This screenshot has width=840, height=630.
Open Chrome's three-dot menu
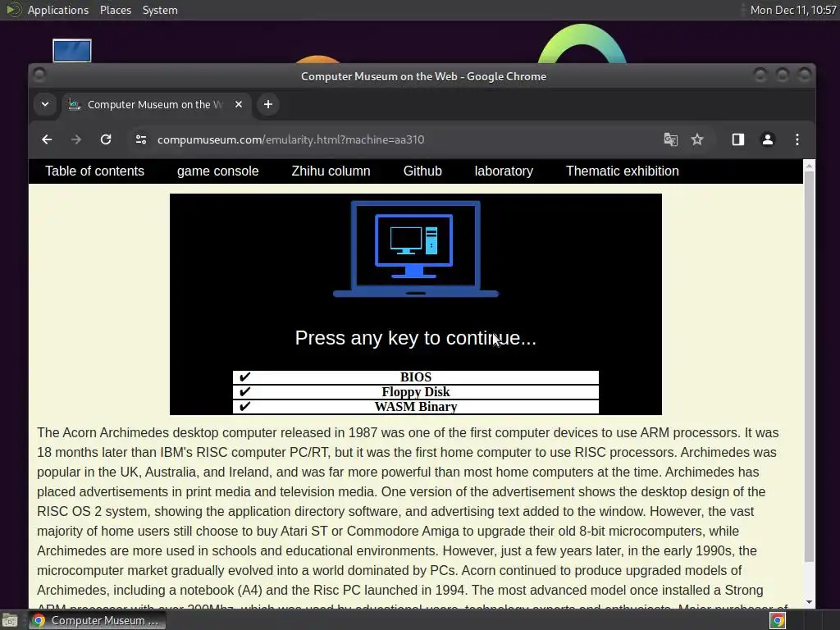(797, 139)
